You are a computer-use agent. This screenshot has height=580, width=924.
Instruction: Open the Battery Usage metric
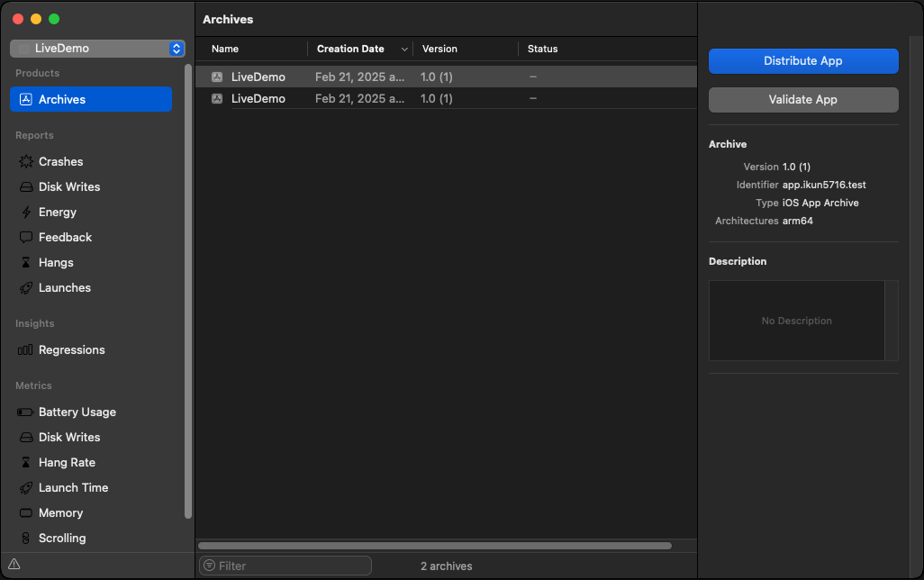pos(77,412)
